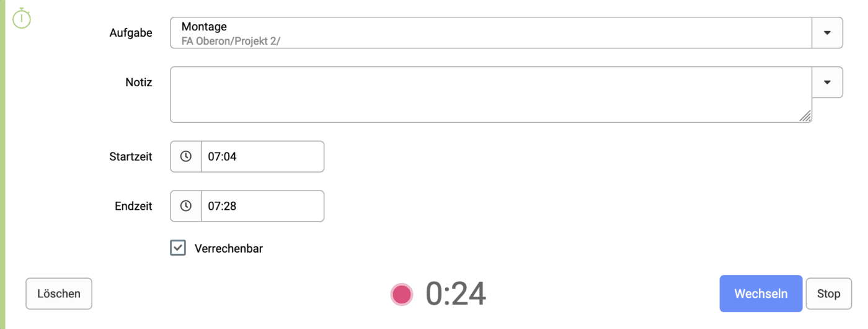Click the Endzeit field showing 07:28
This screenshot has width=868, height=329.
pos(262,206)
